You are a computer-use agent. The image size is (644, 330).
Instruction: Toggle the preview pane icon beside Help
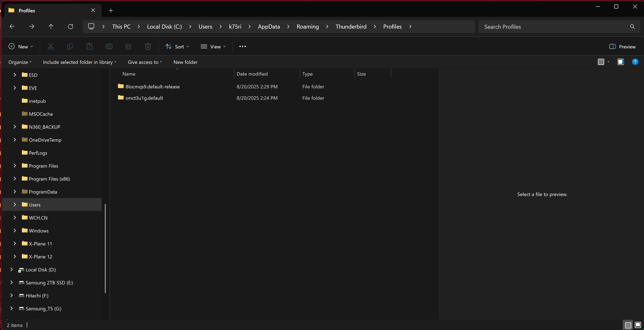[620, 62]
